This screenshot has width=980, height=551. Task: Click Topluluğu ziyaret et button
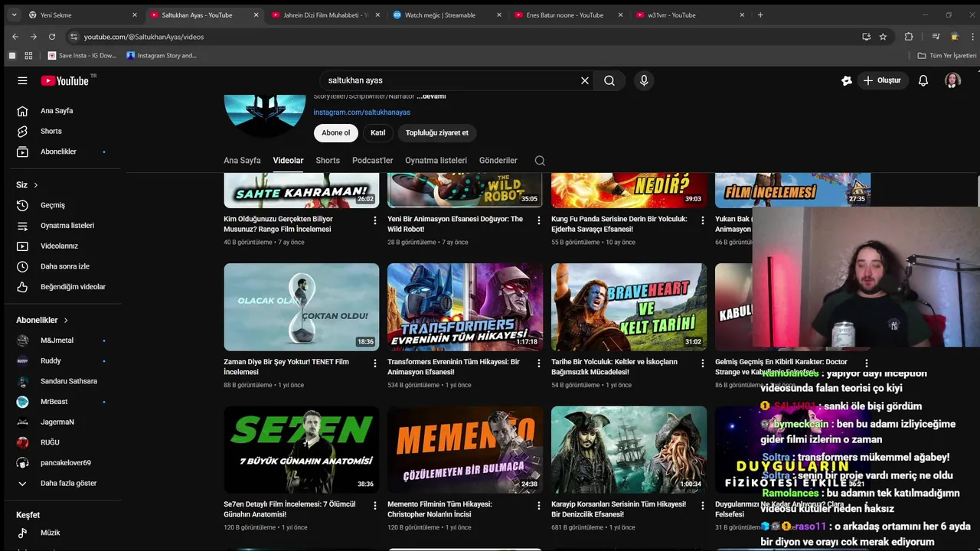click(x=436, y=132)
